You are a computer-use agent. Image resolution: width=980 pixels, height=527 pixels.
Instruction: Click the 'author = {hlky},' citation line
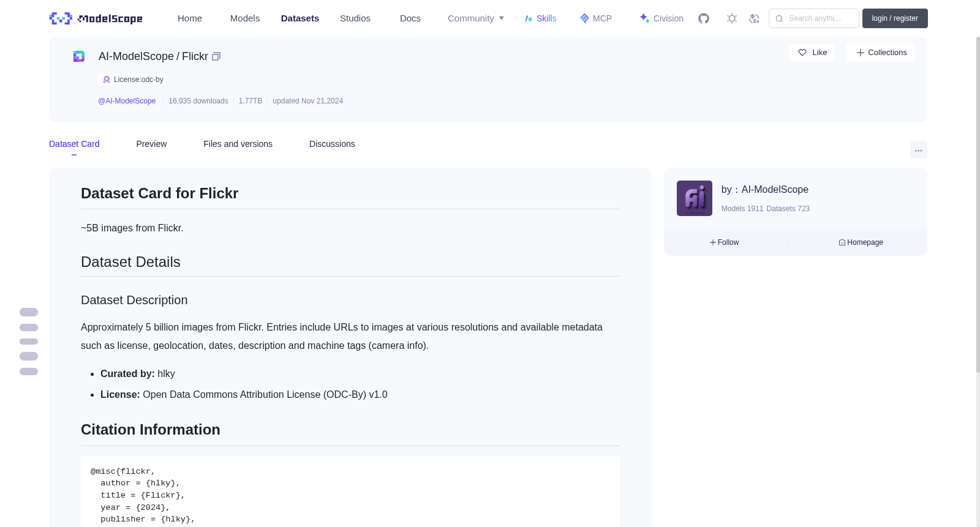point(140,484)
